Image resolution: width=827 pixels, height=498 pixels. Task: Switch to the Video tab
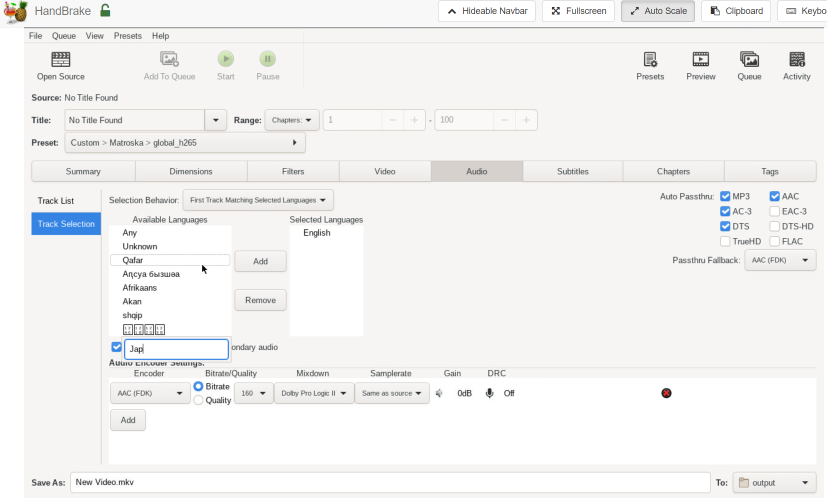pyautogui.click(x=385, y=171)
